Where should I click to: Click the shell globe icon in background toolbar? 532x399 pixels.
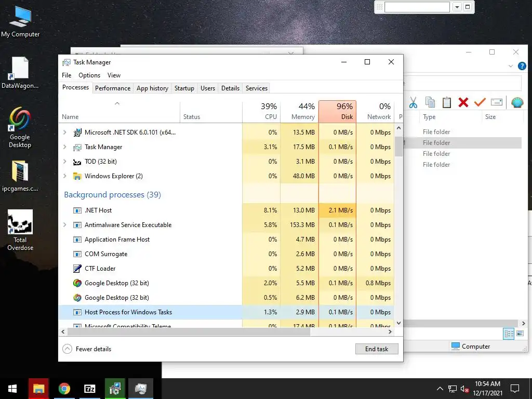517,102
